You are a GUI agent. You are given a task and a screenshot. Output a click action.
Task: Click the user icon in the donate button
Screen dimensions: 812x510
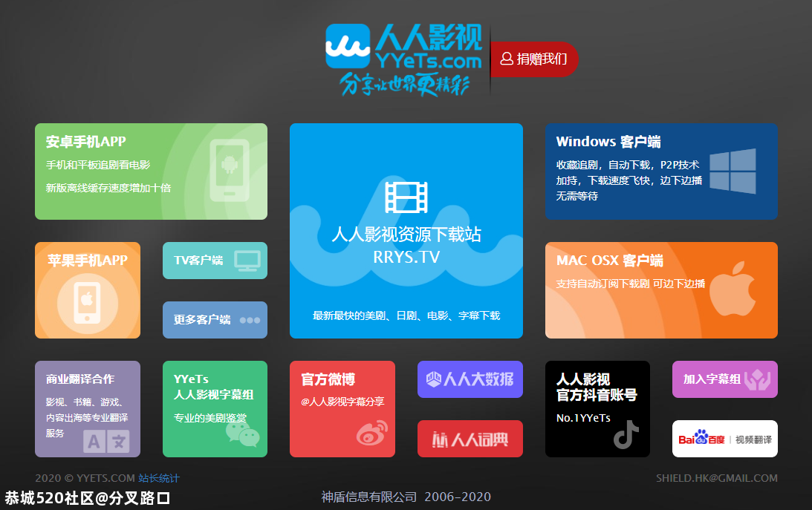point(507,59)
